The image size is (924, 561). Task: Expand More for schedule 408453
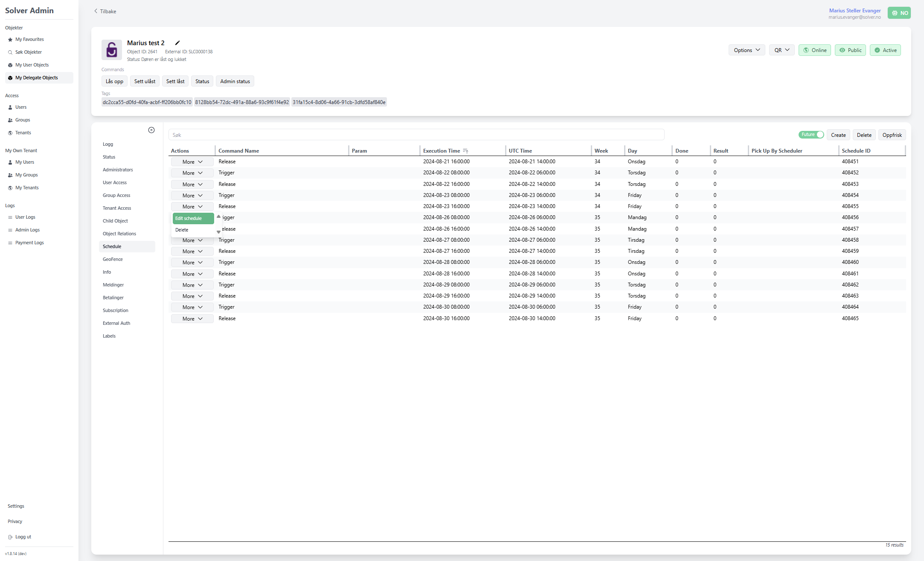pyautogui.click(x=192, y=185)
